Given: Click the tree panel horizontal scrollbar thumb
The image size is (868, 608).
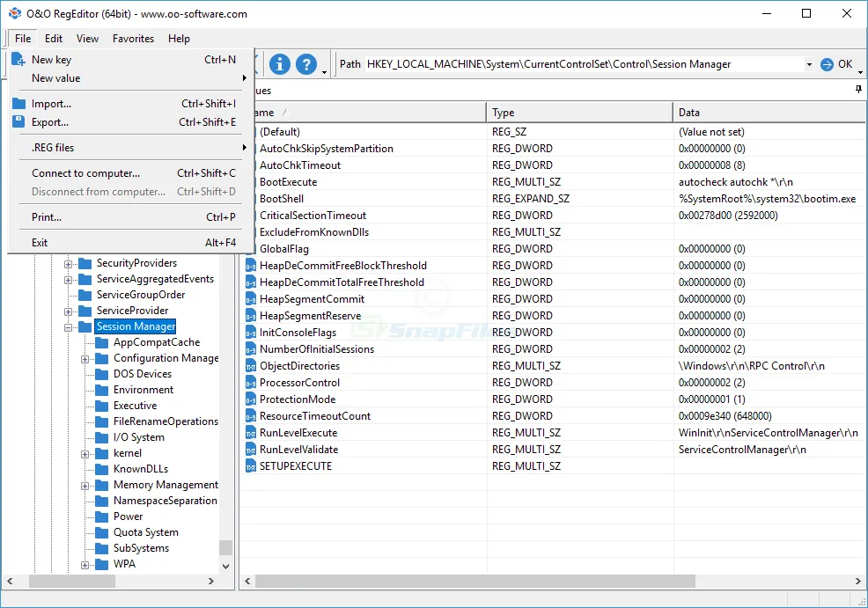Looking at the screenshot, I should [72, 582].
